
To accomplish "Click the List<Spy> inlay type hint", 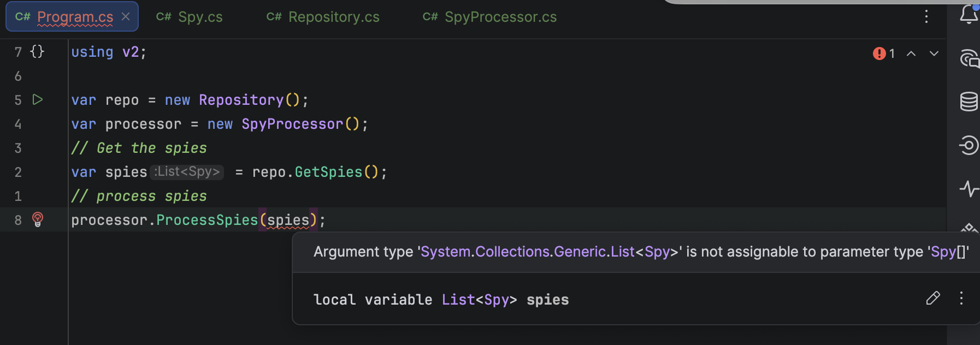I will pyautogui.click(x=187, y=172).
